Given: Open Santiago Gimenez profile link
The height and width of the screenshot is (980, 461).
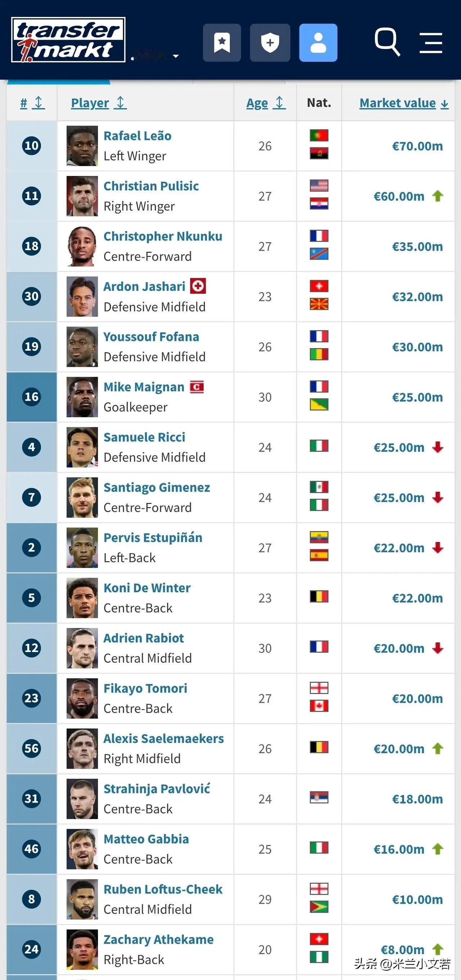Looking at the screenshot, I should [x=156, y=487].
